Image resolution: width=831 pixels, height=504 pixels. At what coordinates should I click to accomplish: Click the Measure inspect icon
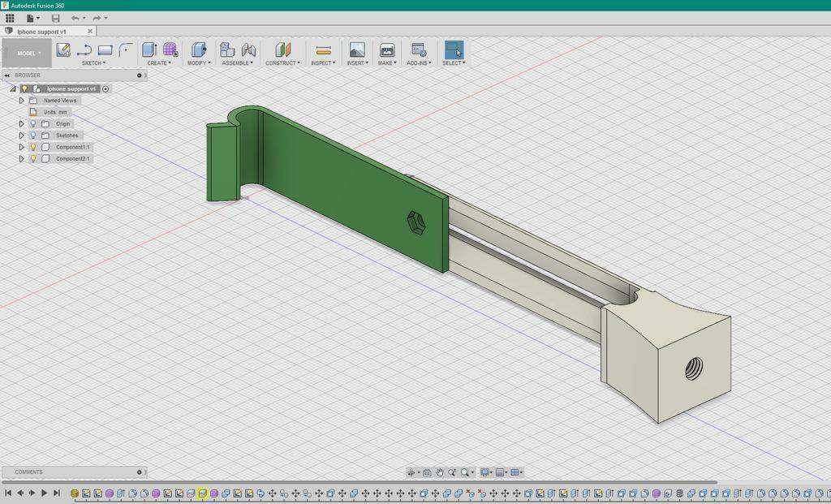pos(323,50)
